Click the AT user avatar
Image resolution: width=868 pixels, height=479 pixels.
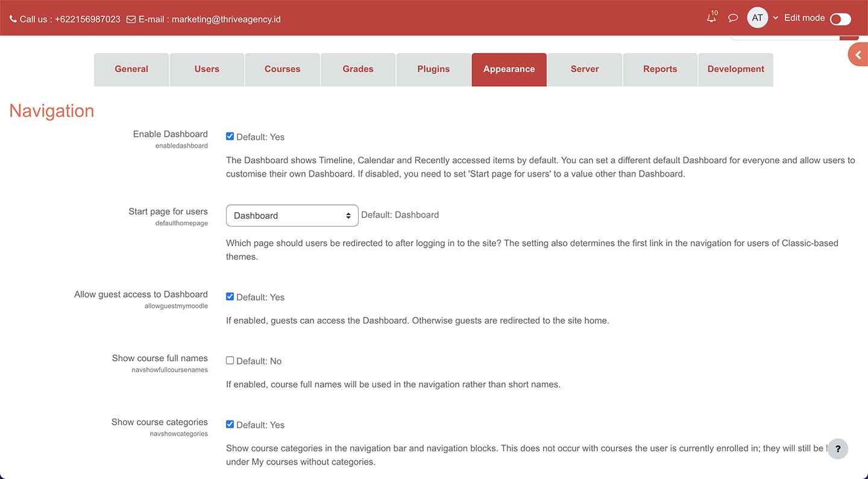click(x=757, y=18)
